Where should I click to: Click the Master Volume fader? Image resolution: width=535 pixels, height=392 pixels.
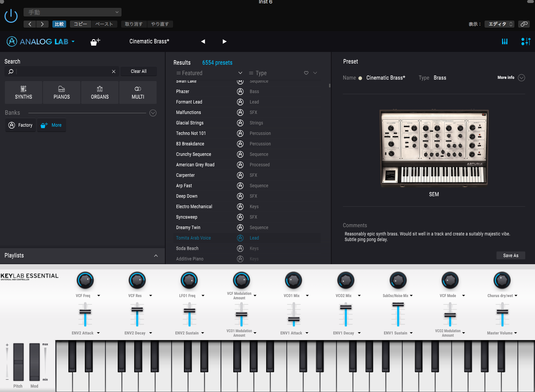[502, 312]
